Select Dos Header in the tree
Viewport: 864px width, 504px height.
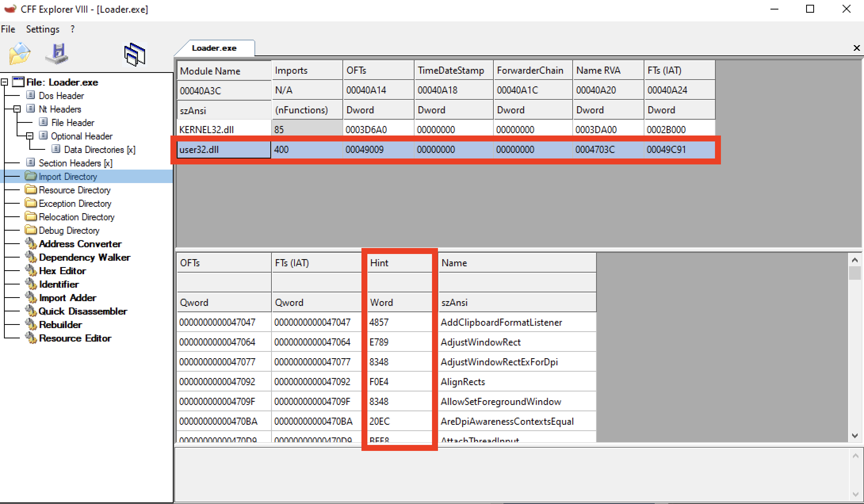(x=61, y=95)
